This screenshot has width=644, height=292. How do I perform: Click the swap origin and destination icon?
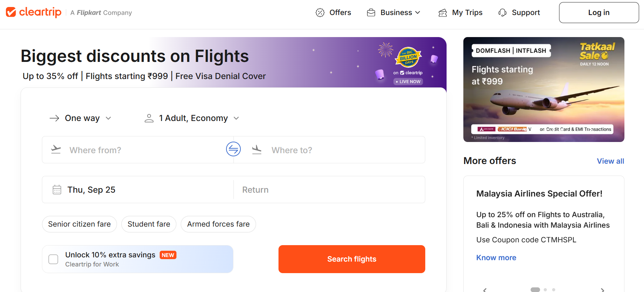233,149
